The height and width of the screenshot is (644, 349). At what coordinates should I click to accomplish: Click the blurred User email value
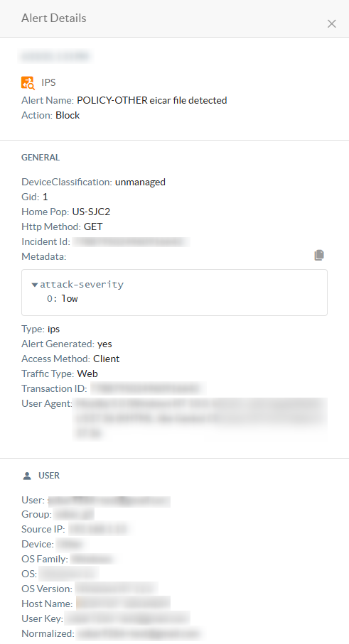click(x=109, y=501)
